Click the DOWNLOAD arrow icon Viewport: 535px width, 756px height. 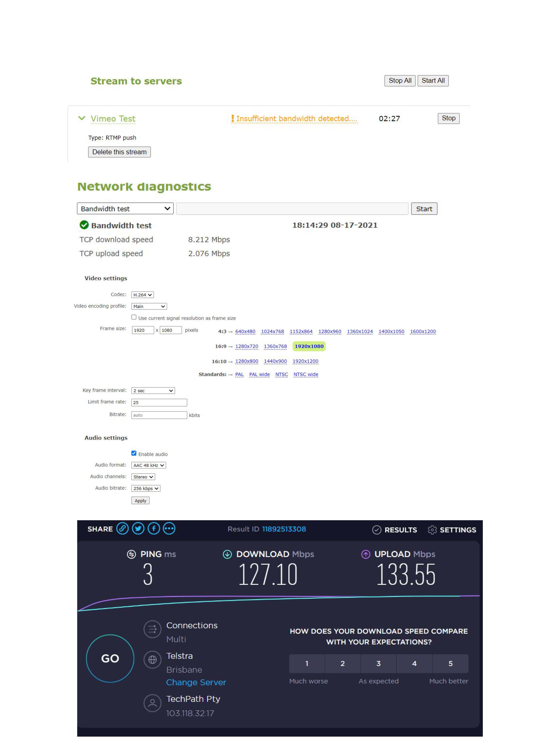click(x=227, y=555)
